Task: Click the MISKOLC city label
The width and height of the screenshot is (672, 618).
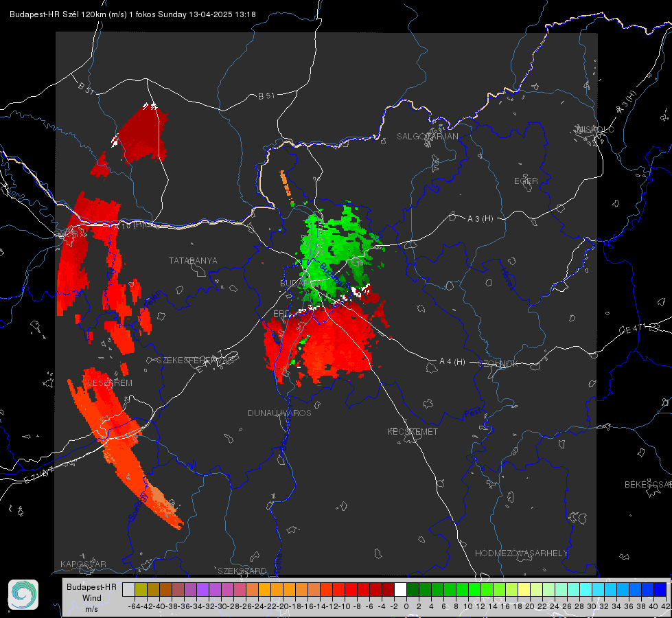Action: click(595, 129)
